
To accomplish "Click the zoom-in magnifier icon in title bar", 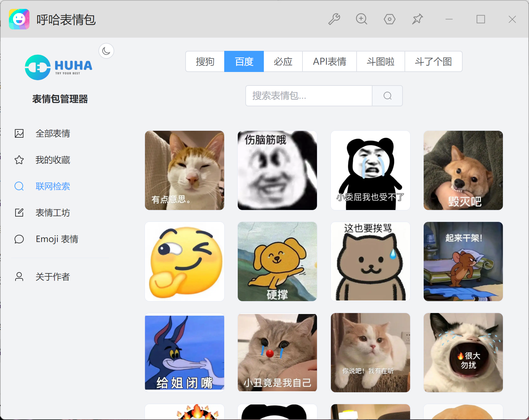I will [362, 19].
